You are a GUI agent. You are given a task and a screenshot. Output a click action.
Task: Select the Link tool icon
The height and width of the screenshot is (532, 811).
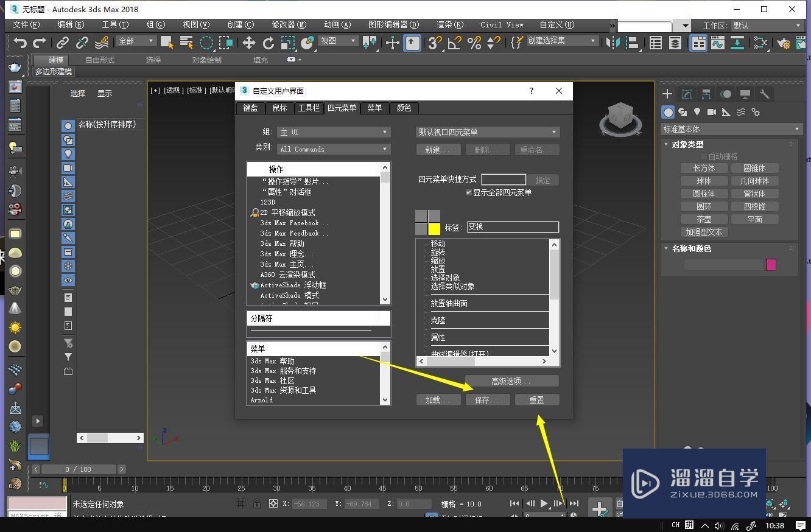(x=62, y=42)
